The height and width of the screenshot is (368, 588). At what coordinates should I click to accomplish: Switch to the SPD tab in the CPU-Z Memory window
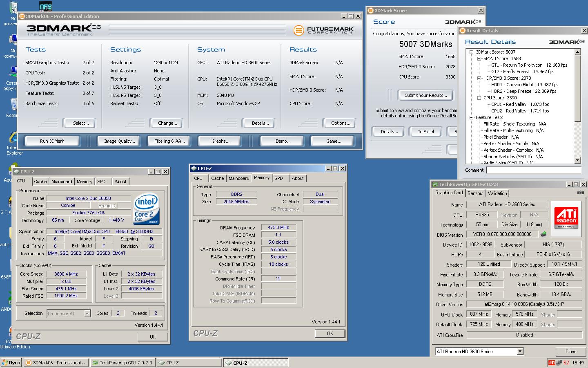tap(279, 178)
